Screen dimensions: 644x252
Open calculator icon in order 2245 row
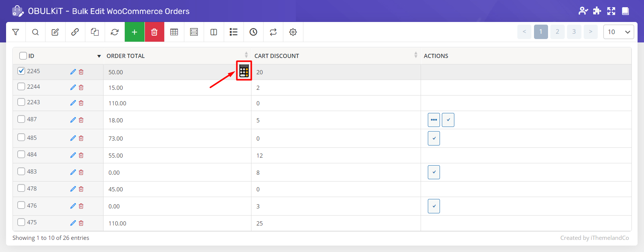pyautogui.click(x=244, y=71)
